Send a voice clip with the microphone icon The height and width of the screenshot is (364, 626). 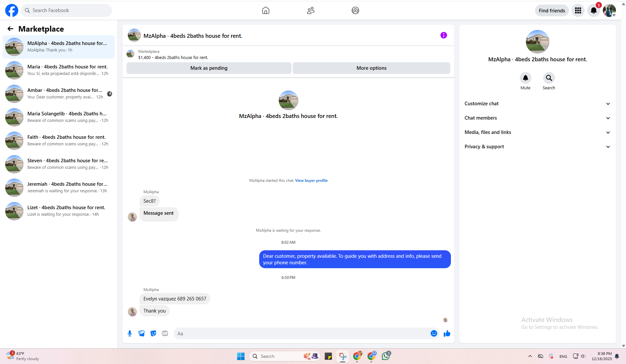pos(130,333)
